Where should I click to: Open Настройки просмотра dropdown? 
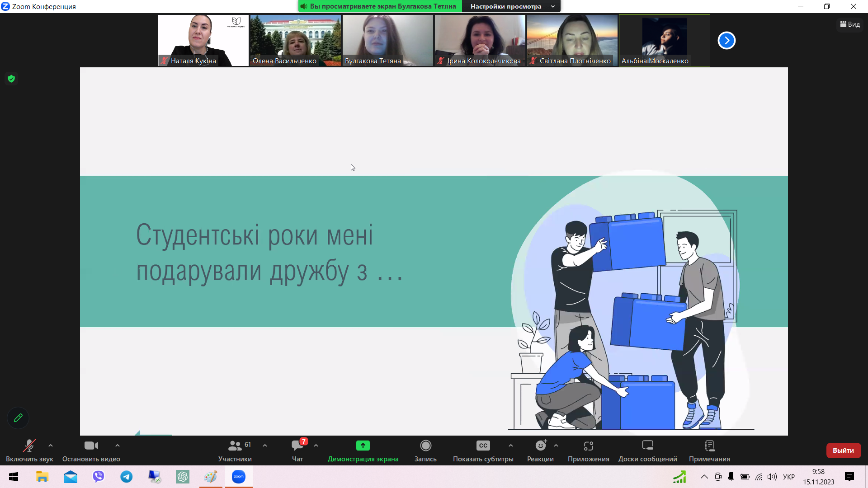[x=511, y=6]
